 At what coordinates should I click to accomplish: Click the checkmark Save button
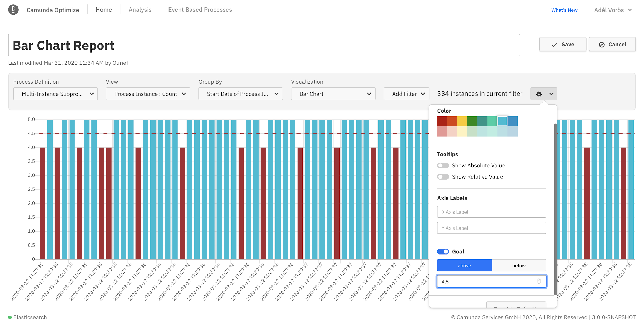tap(563, 44)
